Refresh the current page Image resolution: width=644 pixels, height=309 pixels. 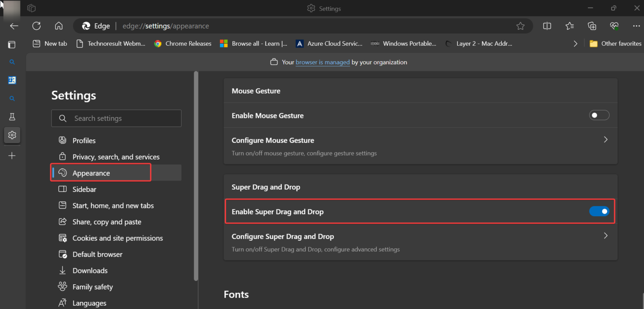pyautogui.click(x=36, y=26)
